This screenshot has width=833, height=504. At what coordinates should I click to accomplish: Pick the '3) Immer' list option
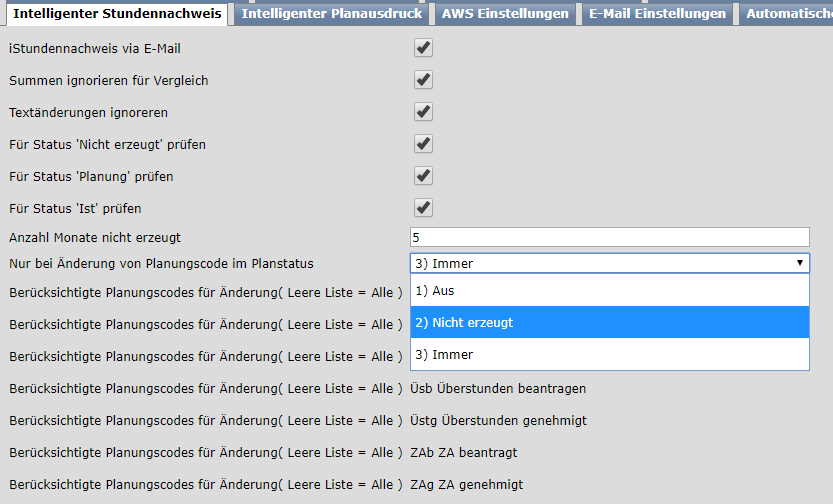(609, 355)
